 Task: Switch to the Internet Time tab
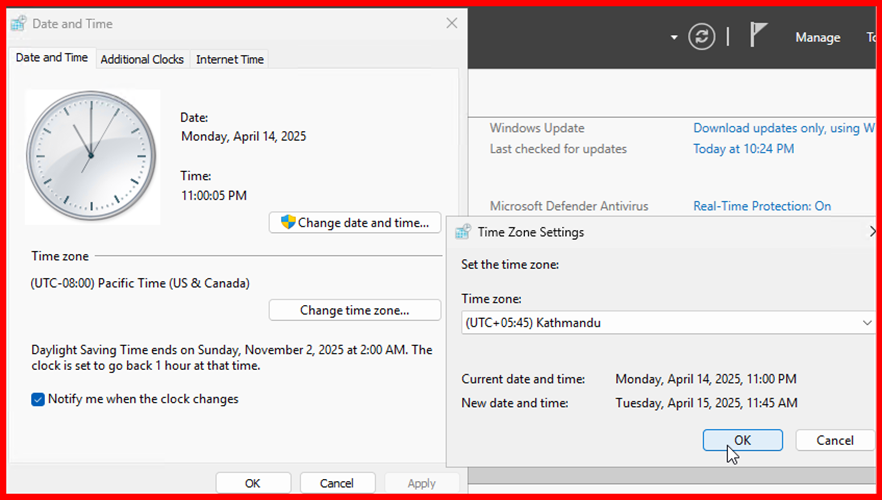230,59
